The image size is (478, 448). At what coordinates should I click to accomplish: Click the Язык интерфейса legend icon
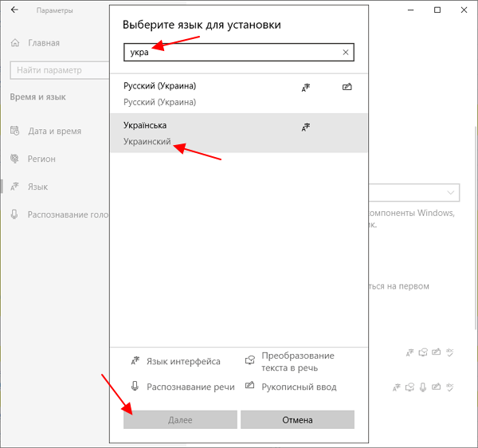[135, 361]
